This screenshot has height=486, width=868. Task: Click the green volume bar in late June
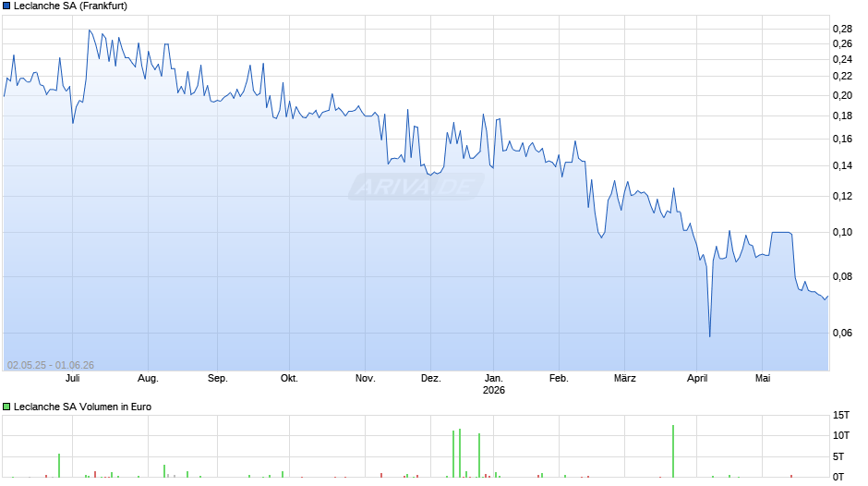(x=59, y=466)
